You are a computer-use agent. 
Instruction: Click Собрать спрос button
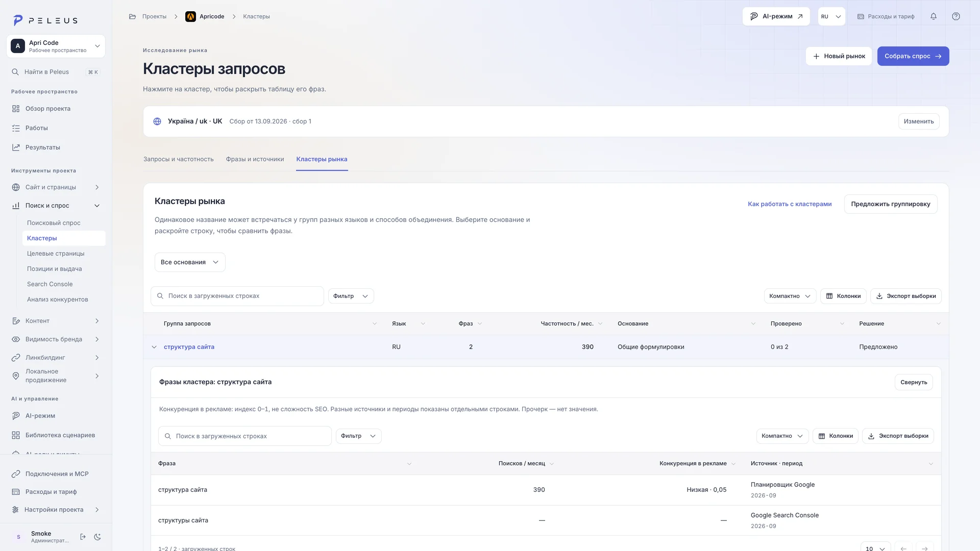click(x=913, y=56)
